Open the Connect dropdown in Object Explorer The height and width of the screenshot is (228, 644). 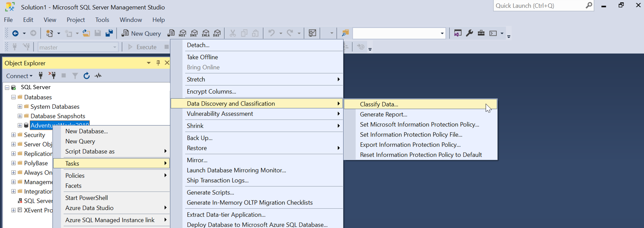(x=19, y=76)
